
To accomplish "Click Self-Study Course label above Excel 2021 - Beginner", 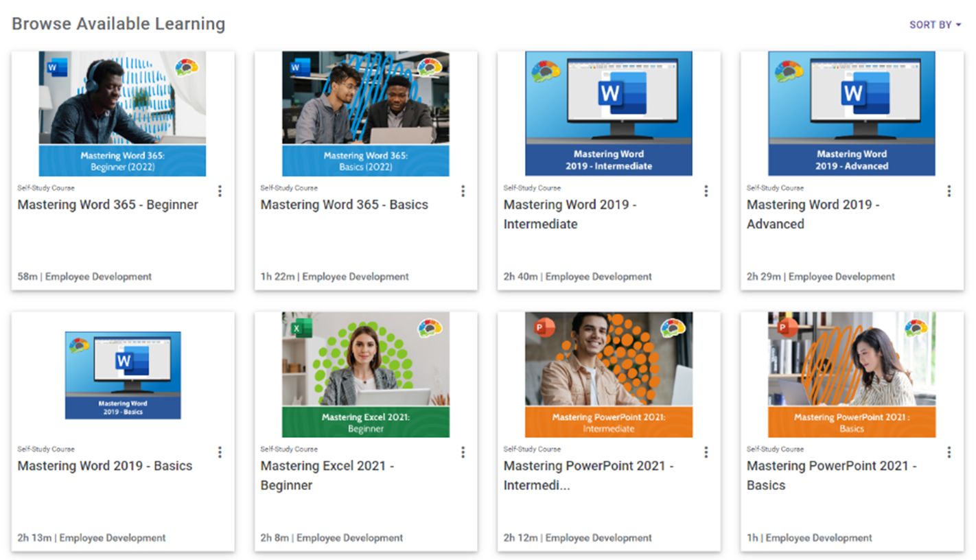I will click(x=290, y=449).
